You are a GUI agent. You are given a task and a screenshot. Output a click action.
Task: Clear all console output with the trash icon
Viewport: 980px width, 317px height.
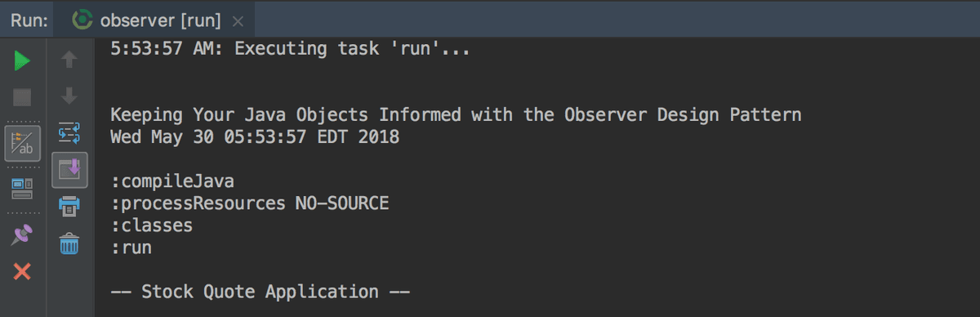pyautogui.click(x=69, y=243)
